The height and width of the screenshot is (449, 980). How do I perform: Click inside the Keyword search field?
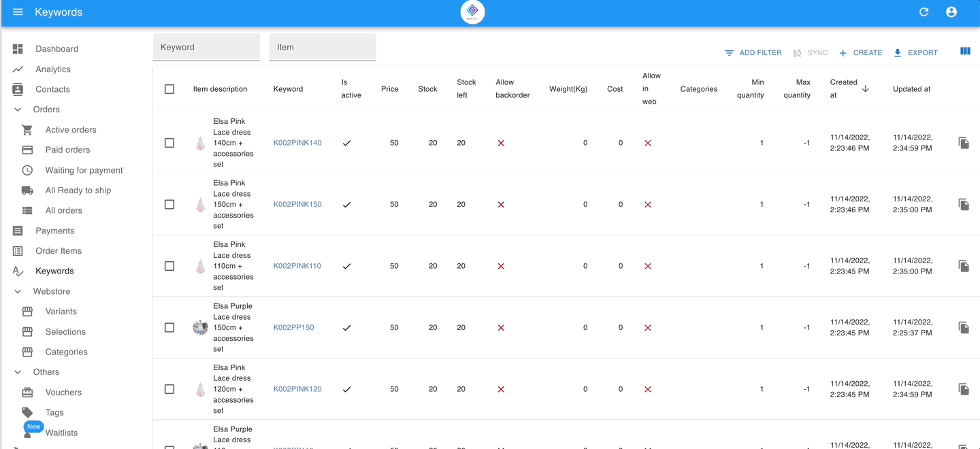(206, 47)
